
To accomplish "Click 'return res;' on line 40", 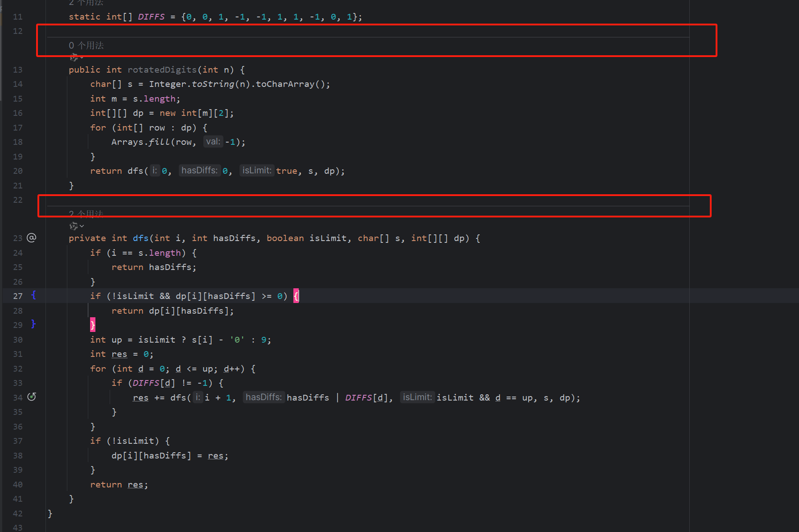I will tap(119, 485).
